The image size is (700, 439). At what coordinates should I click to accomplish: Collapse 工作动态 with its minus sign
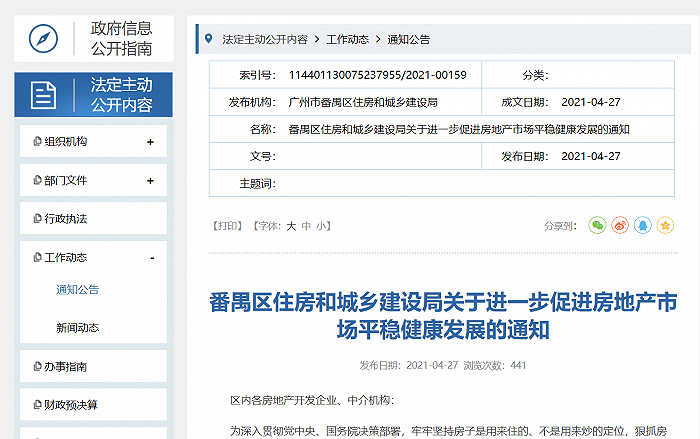pyautogui.click(x=152, y=258)
